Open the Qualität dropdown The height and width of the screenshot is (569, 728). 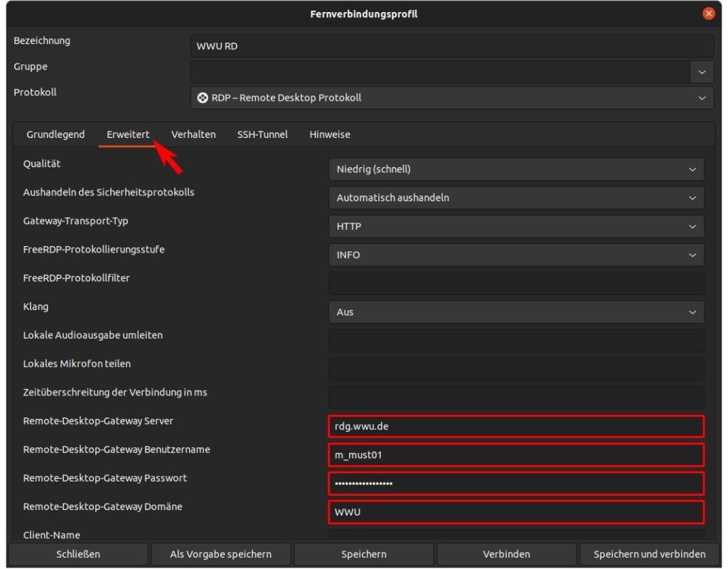pos(516,169)
